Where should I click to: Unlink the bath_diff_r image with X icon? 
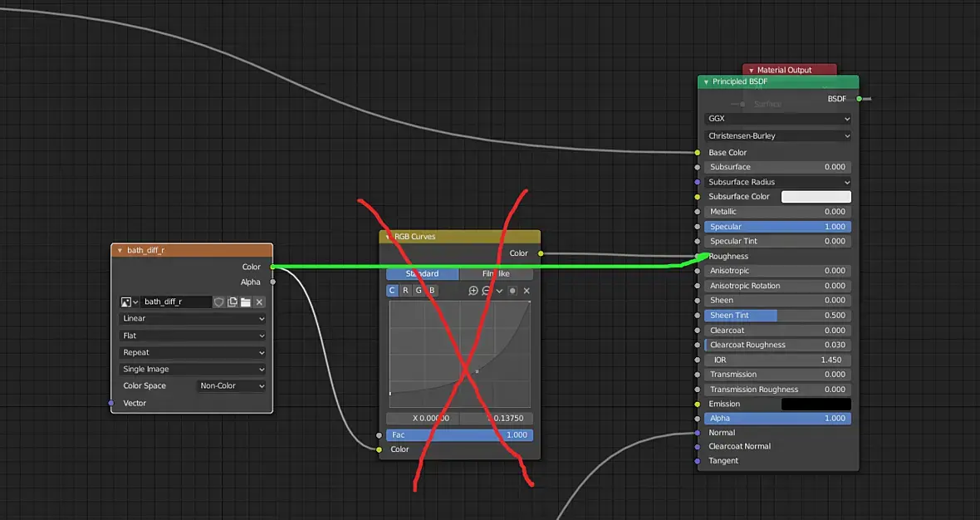[259, 302]
